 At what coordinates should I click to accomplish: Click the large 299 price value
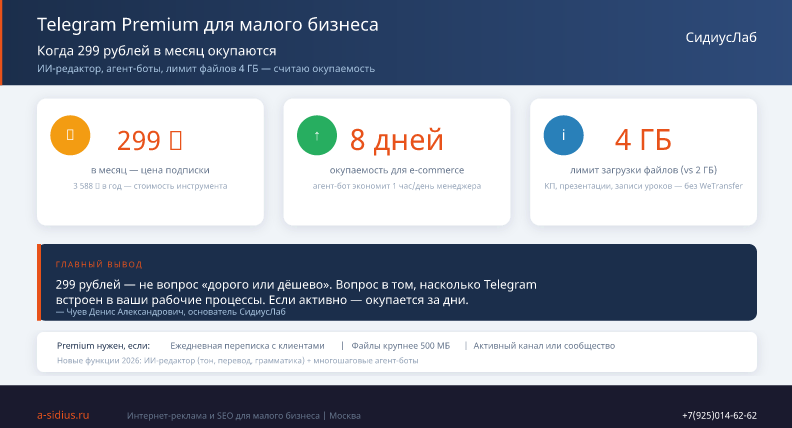pyautogui.click(x=150, y=140)
